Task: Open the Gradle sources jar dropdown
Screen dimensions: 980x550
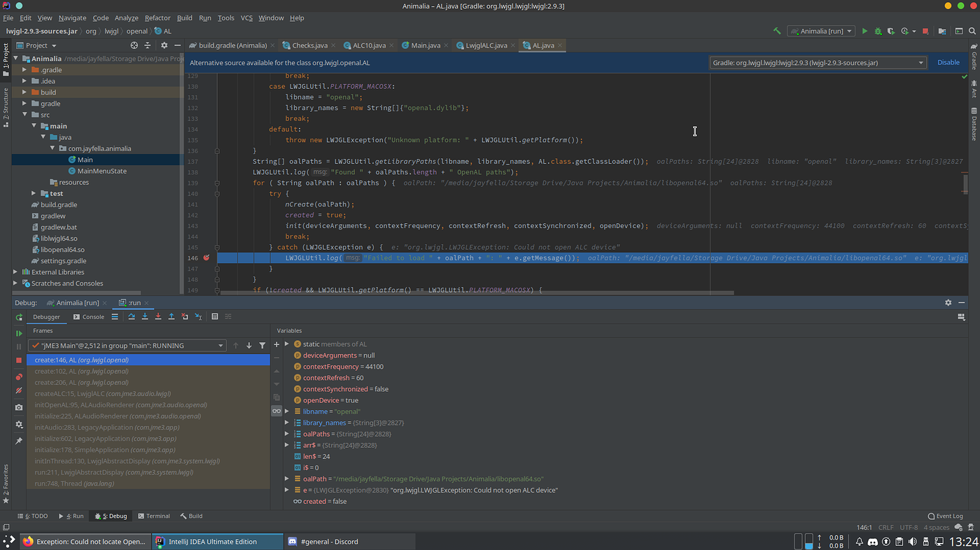Action: [818, 62]
